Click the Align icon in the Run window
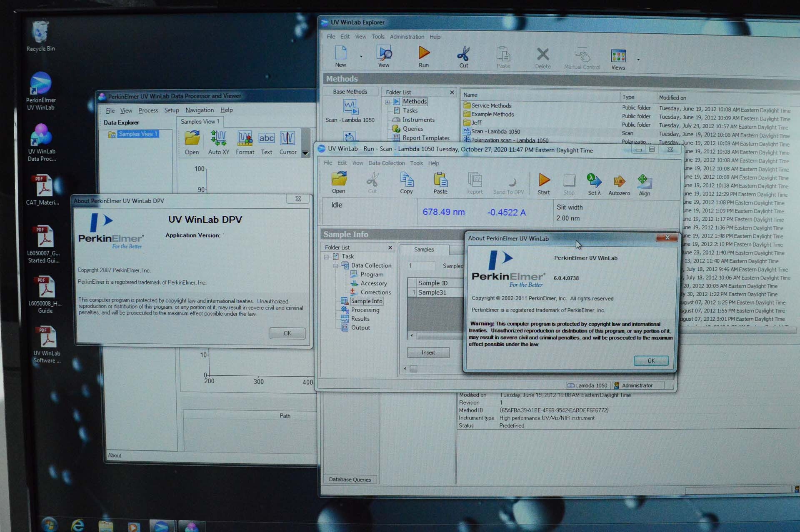 [644, 181]
